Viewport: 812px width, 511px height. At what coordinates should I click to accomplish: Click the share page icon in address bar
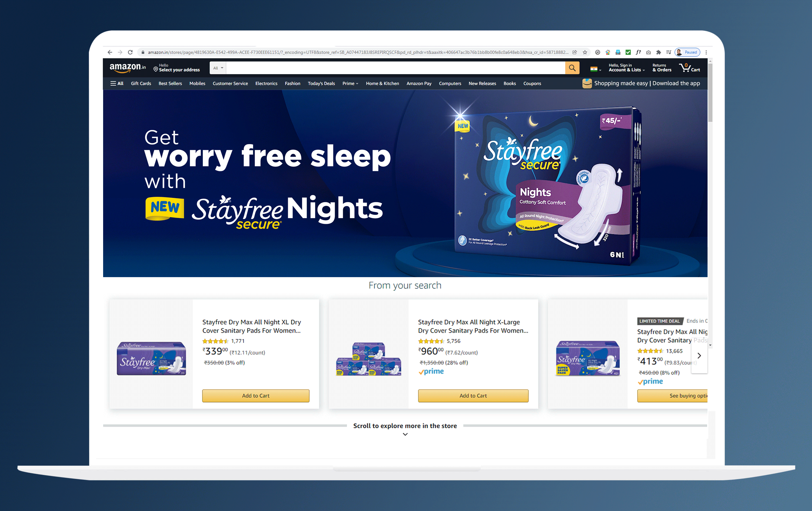(x=575, y=52)
